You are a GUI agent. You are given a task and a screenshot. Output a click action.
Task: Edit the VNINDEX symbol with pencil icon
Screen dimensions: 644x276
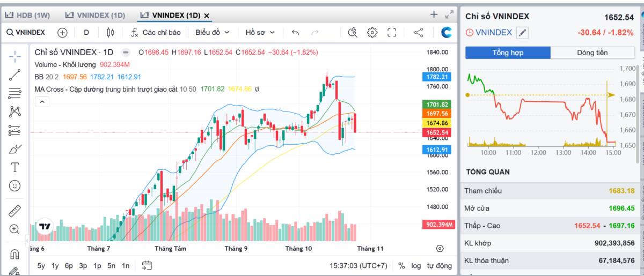pos(522,33)
